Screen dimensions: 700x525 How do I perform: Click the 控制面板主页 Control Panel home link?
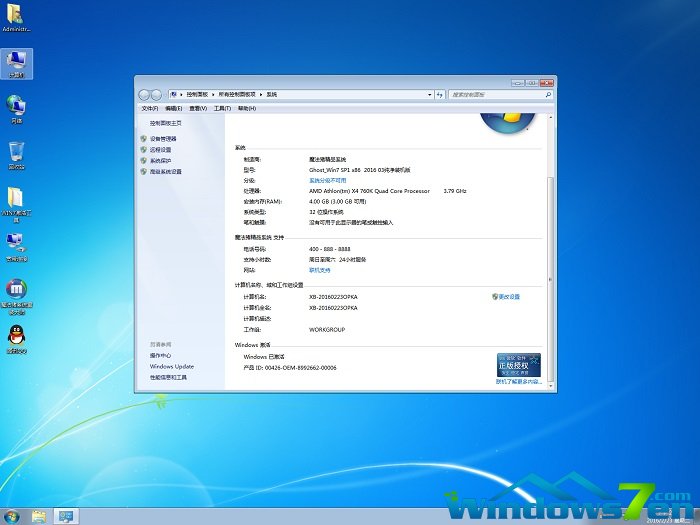[x=165, y=122]
